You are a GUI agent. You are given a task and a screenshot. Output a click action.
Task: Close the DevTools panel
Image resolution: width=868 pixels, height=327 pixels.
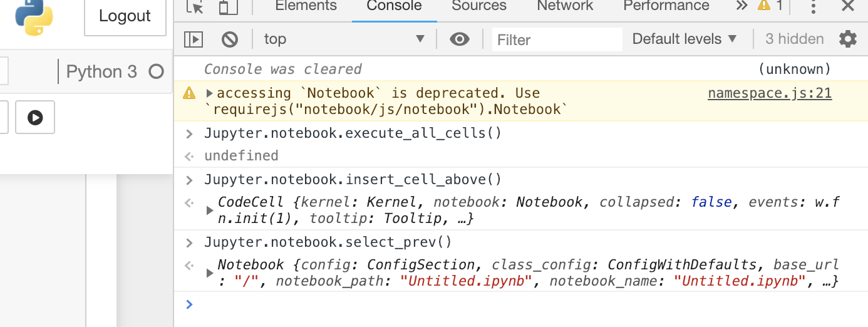(847, 6)
